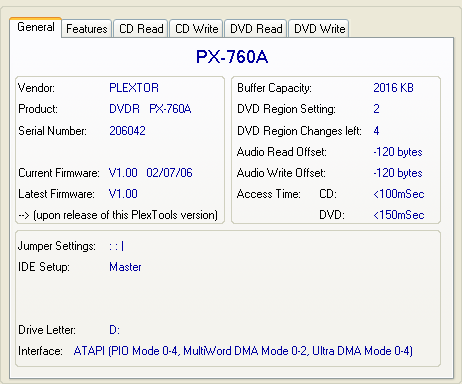This screenshot has width=462, height=384.
Task: Switch to the General tab
Action: pyautogui.click(x=36, y=27)
